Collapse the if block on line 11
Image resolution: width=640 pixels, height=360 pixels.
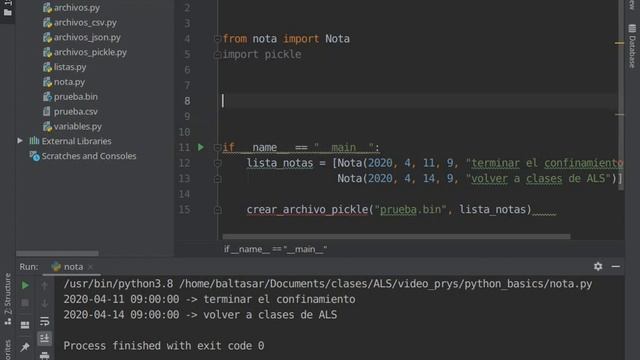[218, 147]
